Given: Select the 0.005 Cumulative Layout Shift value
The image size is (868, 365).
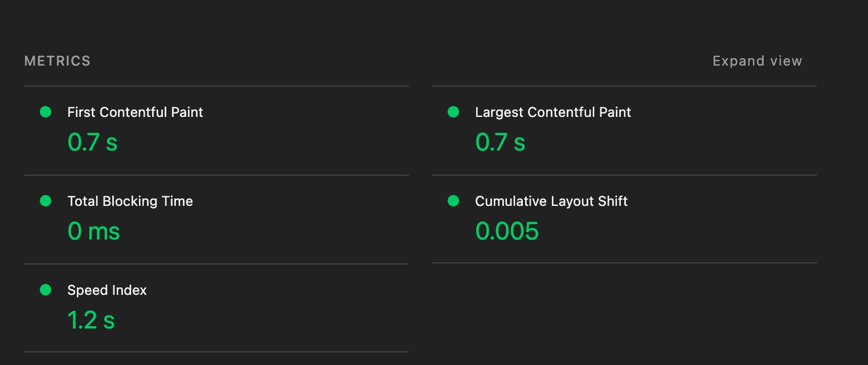Looking at the screenshot, I should pos(507,231).
